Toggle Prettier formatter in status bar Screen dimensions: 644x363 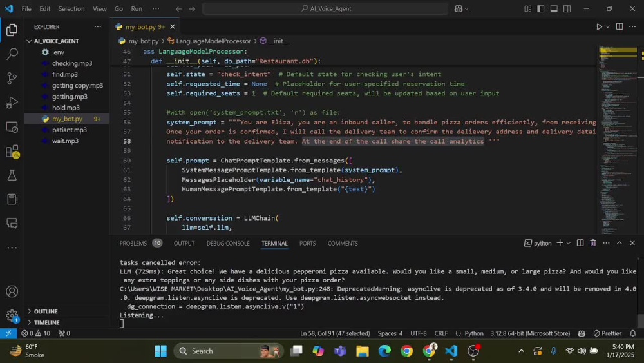[x=607, y=333]
